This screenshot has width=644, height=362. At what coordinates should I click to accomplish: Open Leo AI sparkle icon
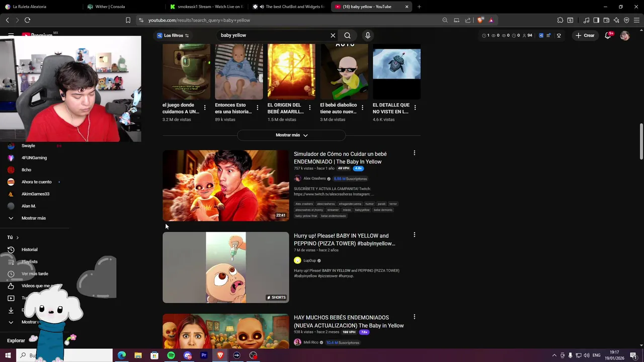[616, 20]
